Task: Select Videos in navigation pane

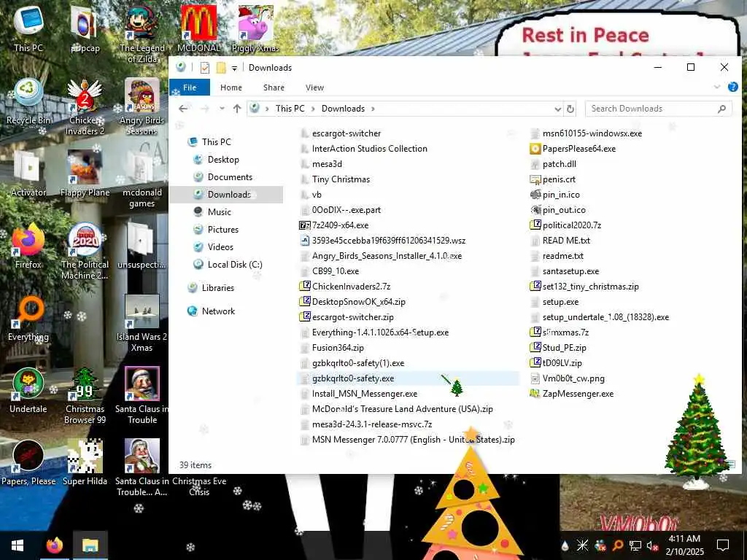Action: [x=220, y=247]
